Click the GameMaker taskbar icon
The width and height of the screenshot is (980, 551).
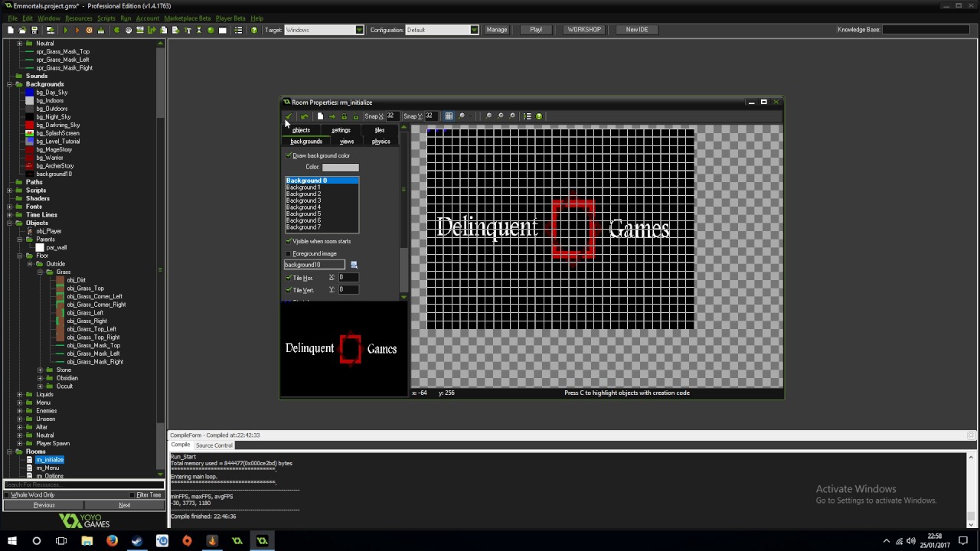[x=262, y=541]
